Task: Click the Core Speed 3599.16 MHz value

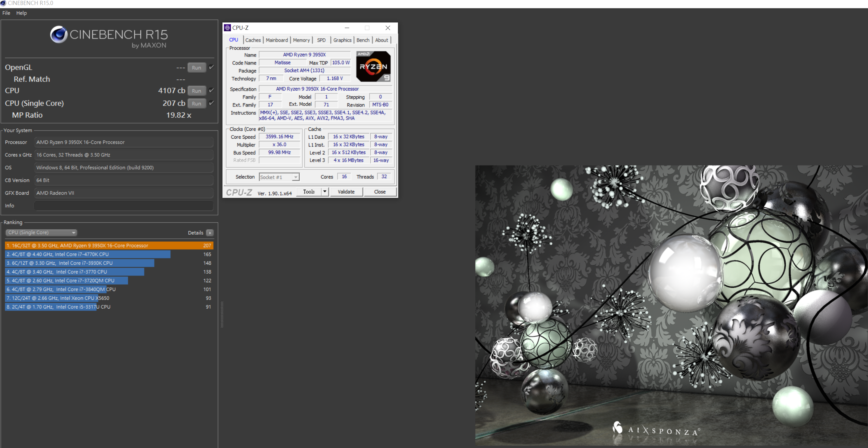Action: pos(279,137)
